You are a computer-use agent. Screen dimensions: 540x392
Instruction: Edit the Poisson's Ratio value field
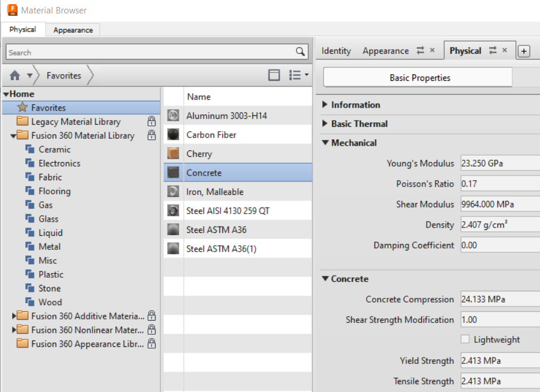500,184
